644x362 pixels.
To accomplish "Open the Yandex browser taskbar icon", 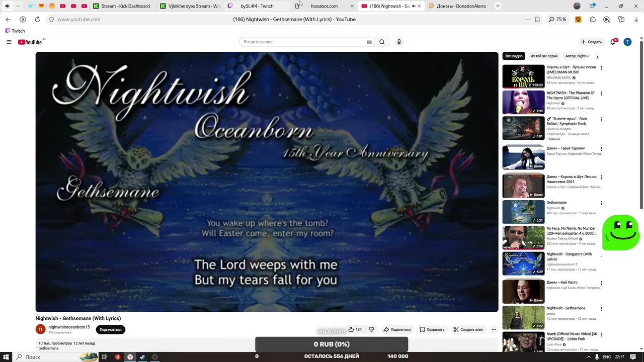I will coord(130,357).
